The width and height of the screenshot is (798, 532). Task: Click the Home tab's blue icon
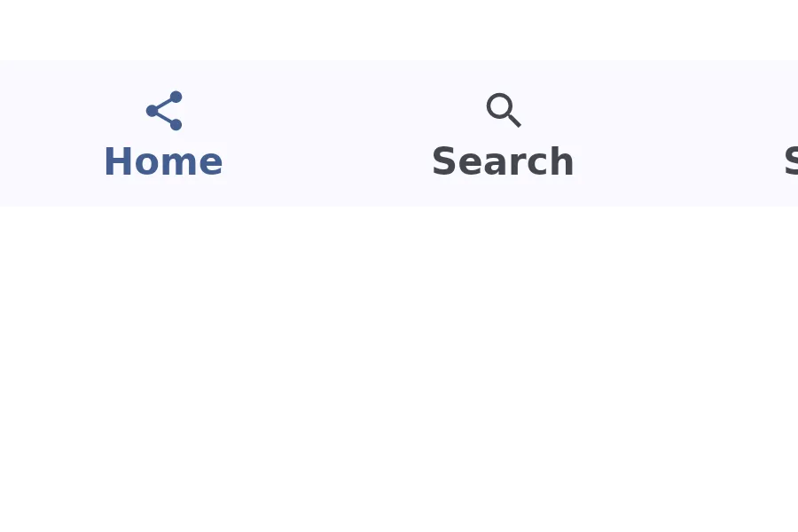point(164,111)
